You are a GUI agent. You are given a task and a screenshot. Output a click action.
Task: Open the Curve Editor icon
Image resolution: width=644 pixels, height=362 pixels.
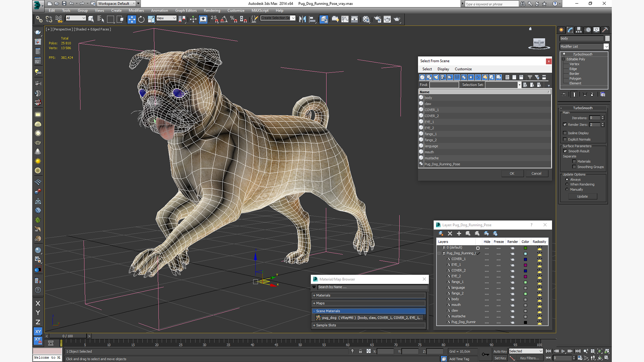(345, 19)
